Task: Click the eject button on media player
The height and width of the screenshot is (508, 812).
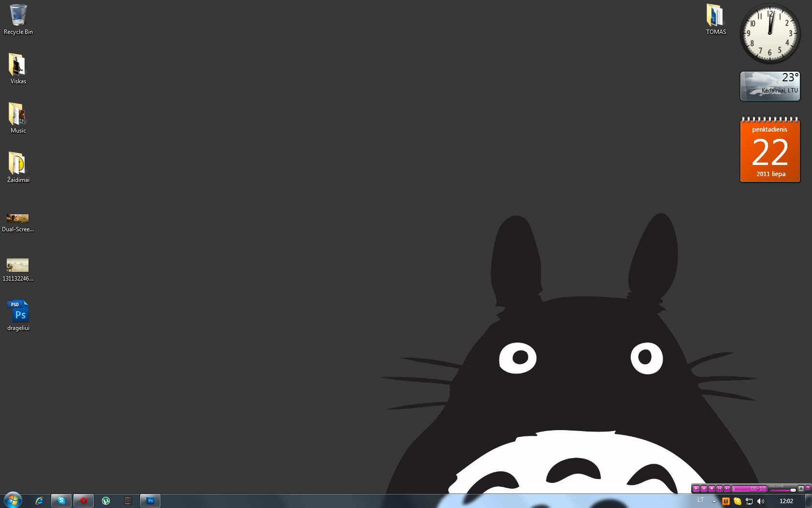Action: point(801,489)
